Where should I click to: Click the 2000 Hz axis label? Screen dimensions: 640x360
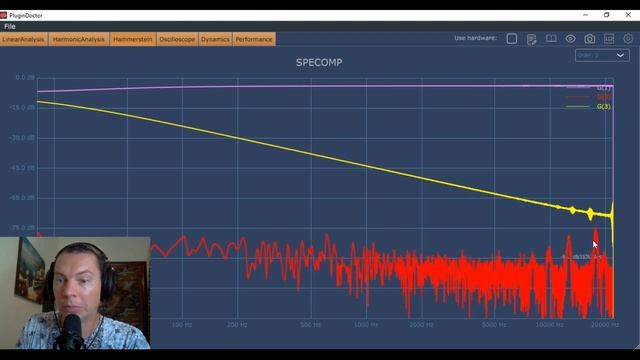(421, 325)
